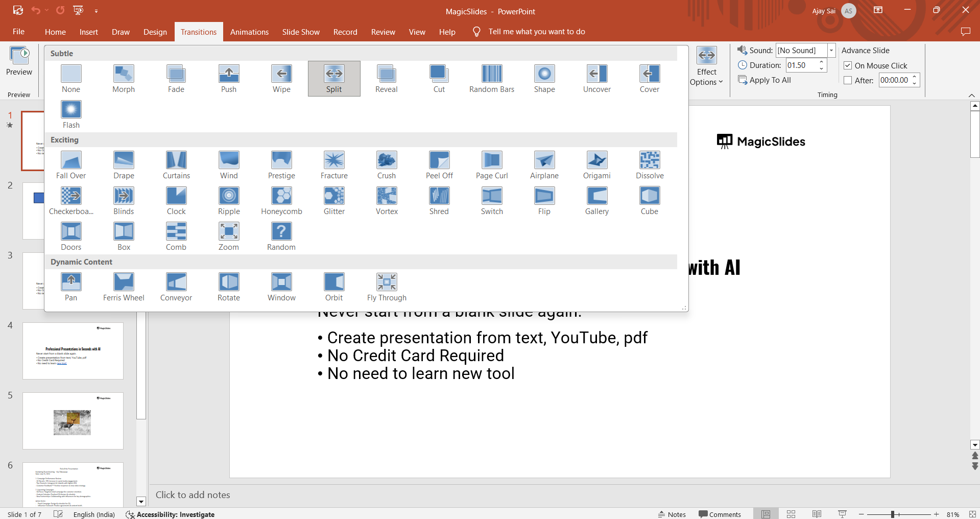Open the Sound dropdown
Viewport: 980px width, 519px height.
pyautogui.click(x=831, y=50)
